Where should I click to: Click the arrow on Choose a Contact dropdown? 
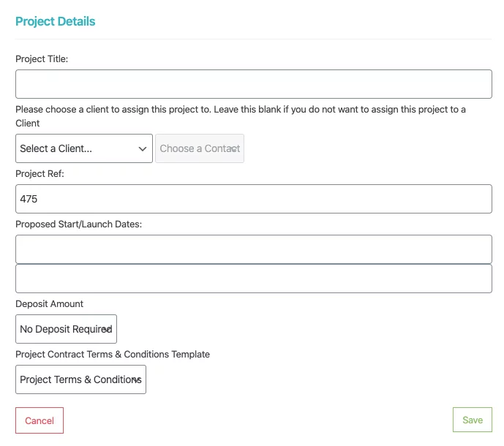[234, 148]
